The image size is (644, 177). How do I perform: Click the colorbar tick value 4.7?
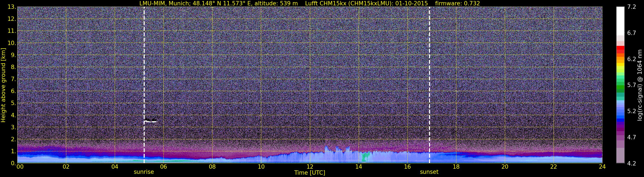coord(632,137)
